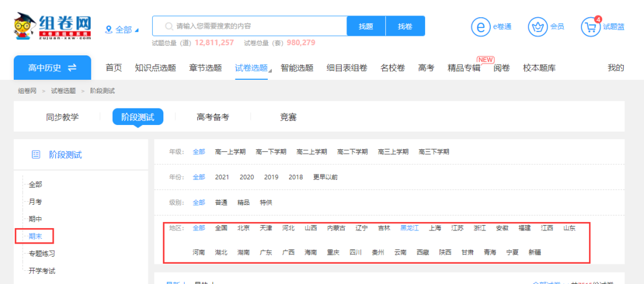Screen dimensions: 644x284
Task: Open the e卷通 circle icon
Action: pos(481,27)
